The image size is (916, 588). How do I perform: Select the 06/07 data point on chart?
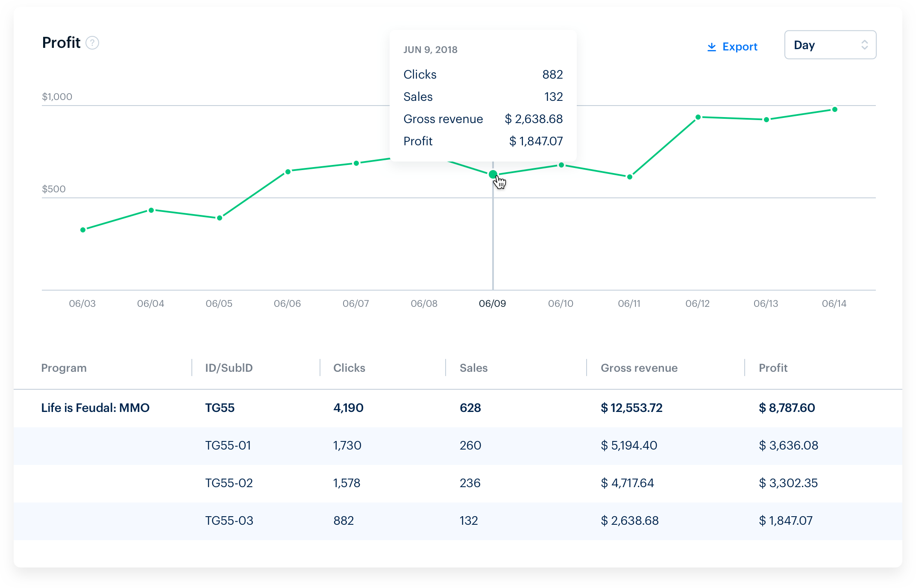356,163
